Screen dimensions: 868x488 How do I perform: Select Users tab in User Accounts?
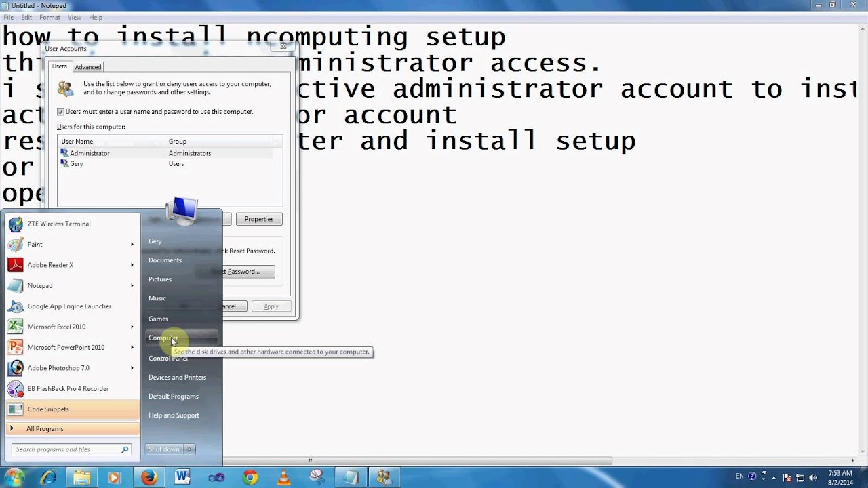click(x=60, y=66)
